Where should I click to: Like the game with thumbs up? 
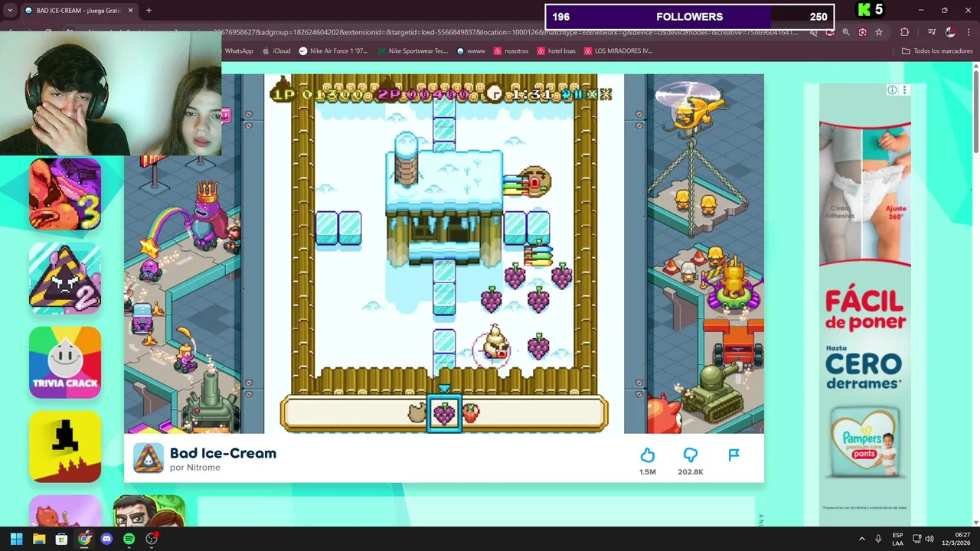648,455
